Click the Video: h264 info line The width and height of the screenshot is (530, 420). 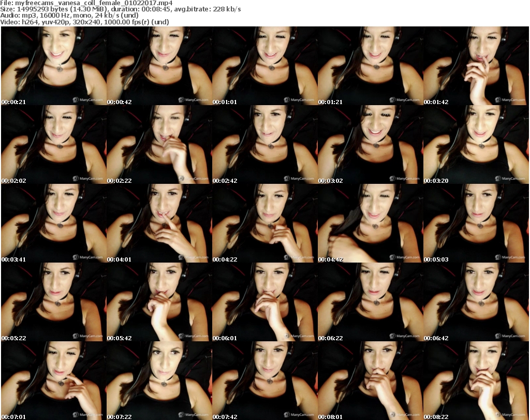coord(84,22)
